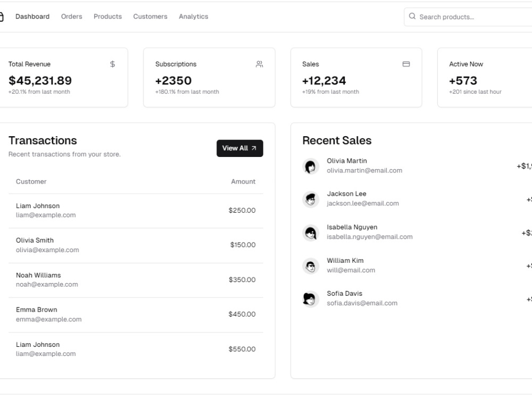
Task: Click the store logo icon in navbar
Action: (x=1, y=16)
